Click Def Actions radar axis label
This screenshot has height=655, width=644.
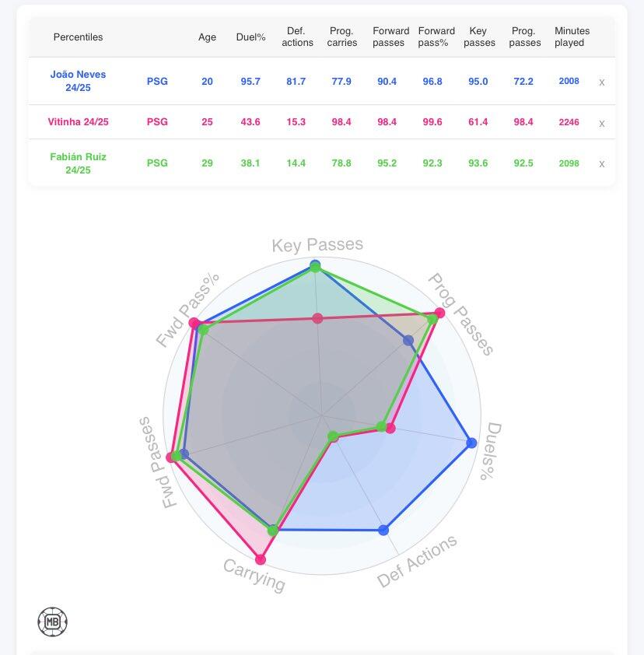pyautogui.click(x=417, y=562)
